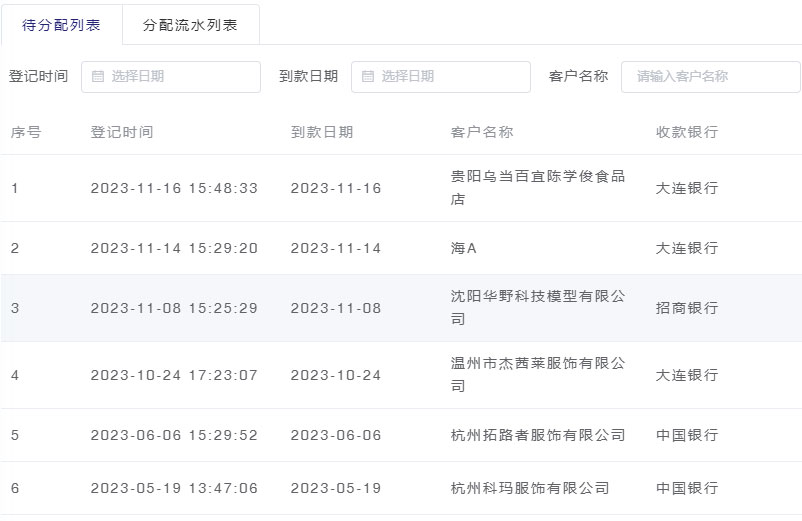The width and height of the screenshot is (802, 521).
Task: Click customer 杭州拓路者服饰有限公司
Action: (x=538, y=435)
